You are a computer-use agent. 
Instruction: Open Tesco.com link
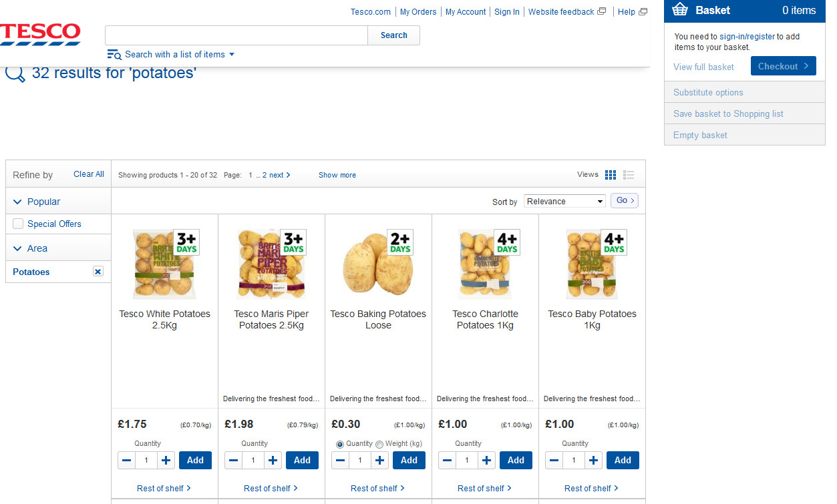coord(371,12)
